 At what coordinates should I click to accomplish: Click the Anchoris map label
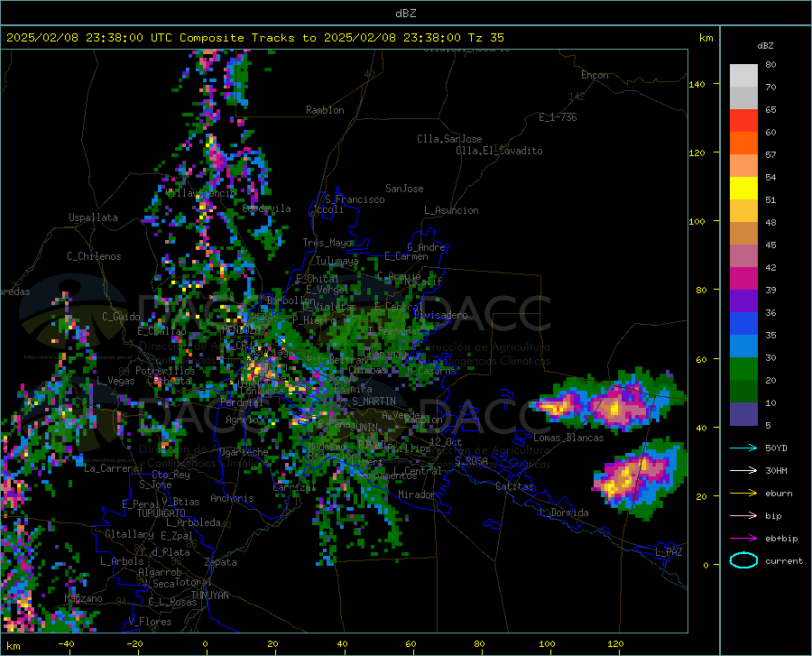(x=232, y=498)
